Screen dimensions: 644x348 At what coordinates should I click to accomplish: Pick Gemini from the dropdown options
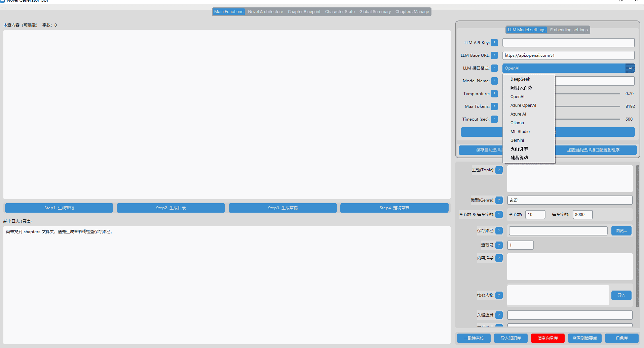pyautogui.click(x=517, y=140)
